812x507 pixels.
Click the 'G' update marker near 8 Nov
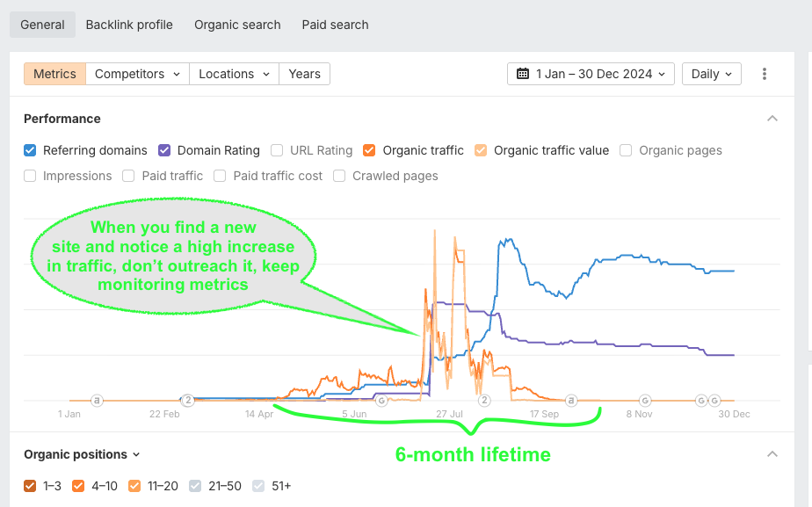(x=645, y=400)
